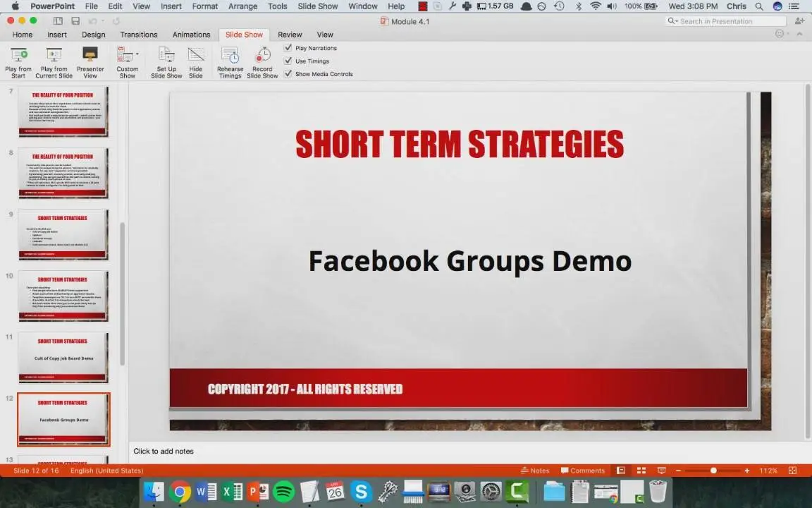Toggle the Comments button in status bar
The image size is (812, 508).
click(x=583, y=471)
